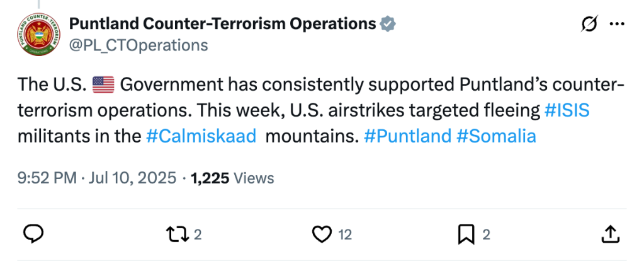
Task: Click the U.S. flag emoji
Action: [102, 84]
